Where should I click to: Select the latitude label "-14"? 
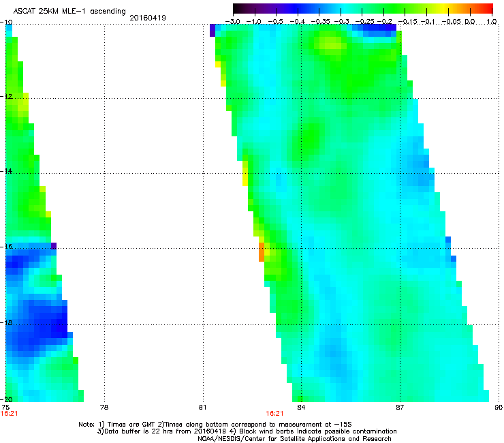point(6,171)
